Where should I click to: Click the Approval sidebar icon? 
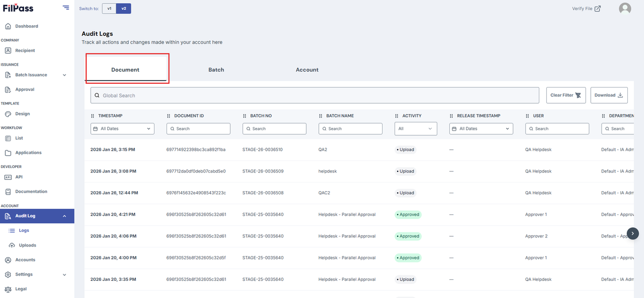pos(8,90)
